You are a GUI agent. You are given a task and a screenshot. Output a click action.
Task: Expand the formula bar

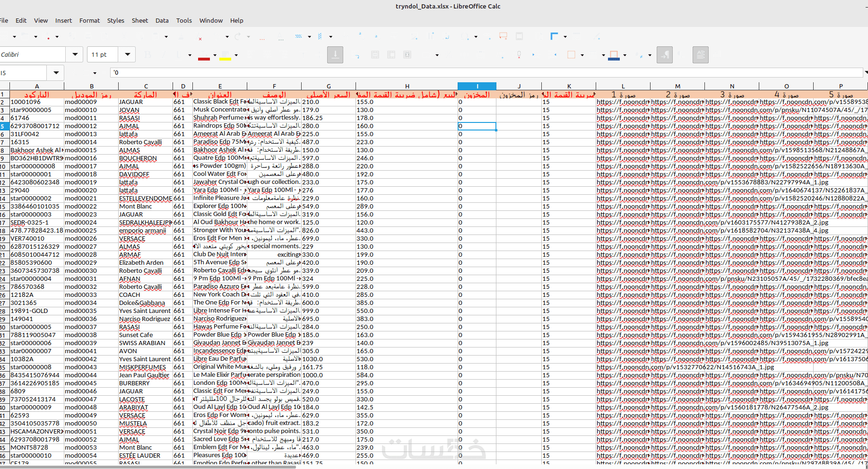tap(866, 73)
